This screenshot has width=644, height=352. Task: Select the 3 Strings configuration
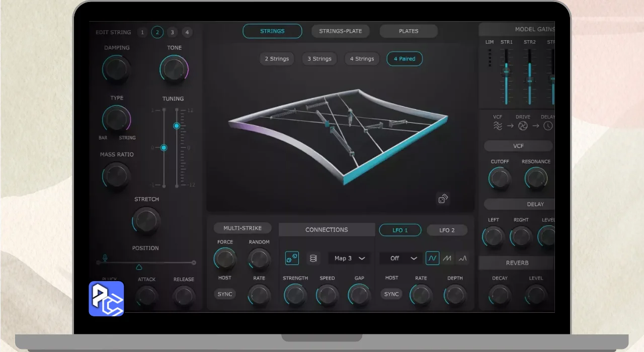point(319,59)
